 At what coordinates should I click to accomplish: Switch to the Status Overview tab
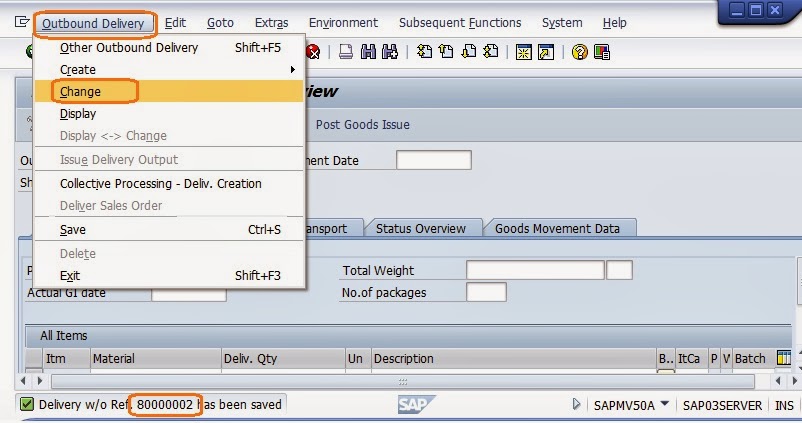[421, 229]
